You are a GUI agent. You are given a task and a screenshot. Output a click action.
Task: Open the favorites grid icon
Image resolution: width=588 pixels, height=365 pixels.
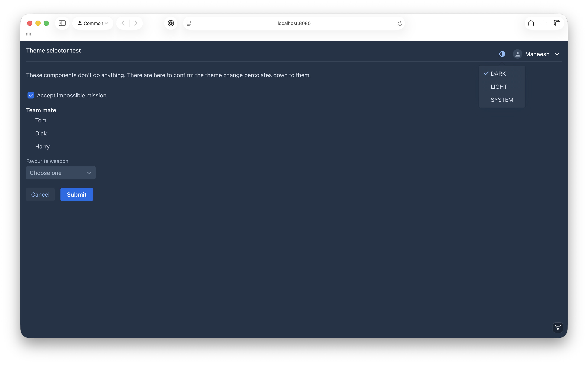28,35
